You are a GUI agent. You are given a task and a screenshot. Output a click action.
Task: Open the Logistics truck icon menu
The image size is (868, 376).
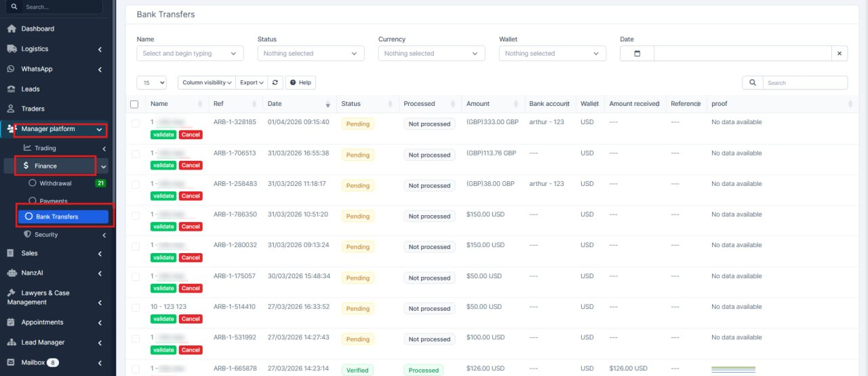pos(12,49)
